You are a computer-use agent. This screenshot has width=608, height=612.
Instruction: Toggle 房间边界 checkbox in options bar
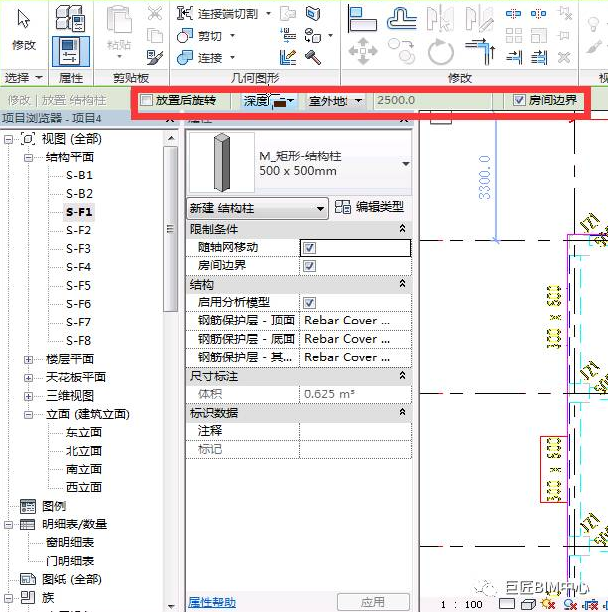(x=519, y=100)
